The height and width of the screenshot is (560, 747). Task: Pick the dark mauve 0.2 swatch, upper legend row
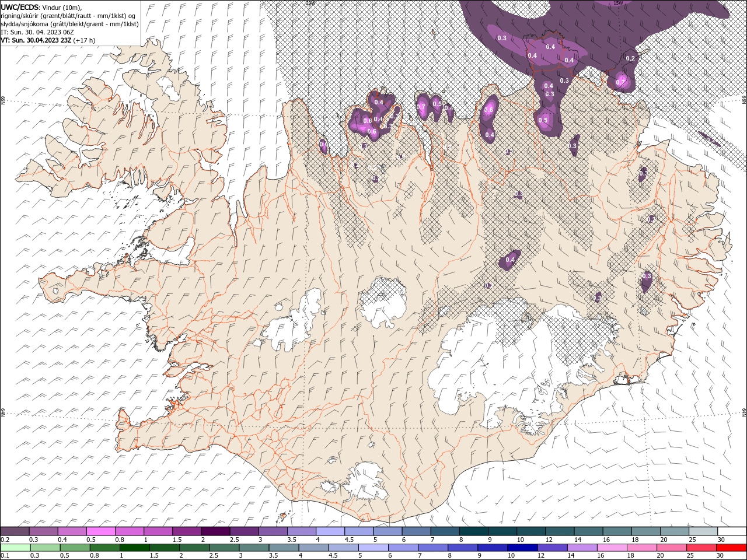click(x=15, y=531)
